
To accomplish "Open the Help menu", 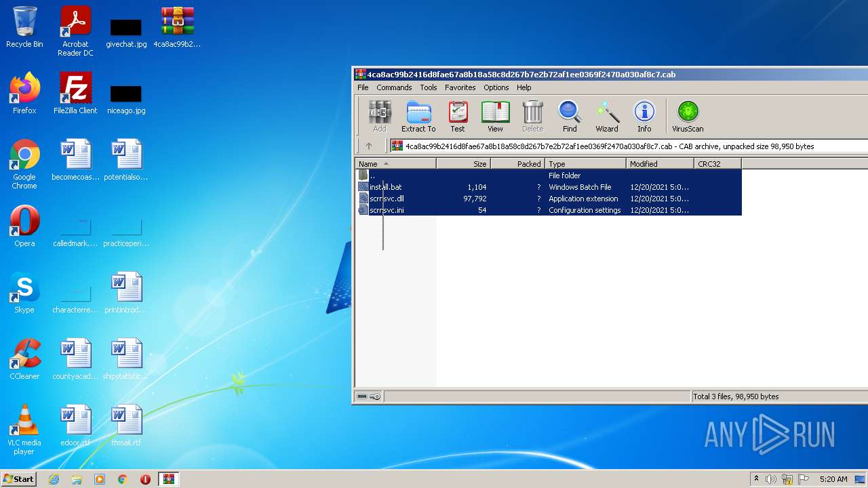I will pos(524,87).
